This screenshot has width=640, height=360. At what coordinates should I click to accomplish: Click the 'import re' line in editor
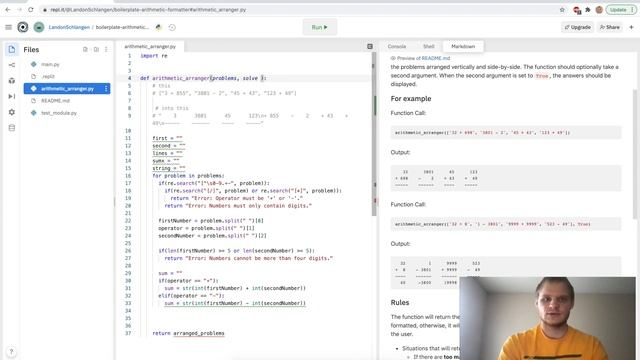tap(153, 56)
